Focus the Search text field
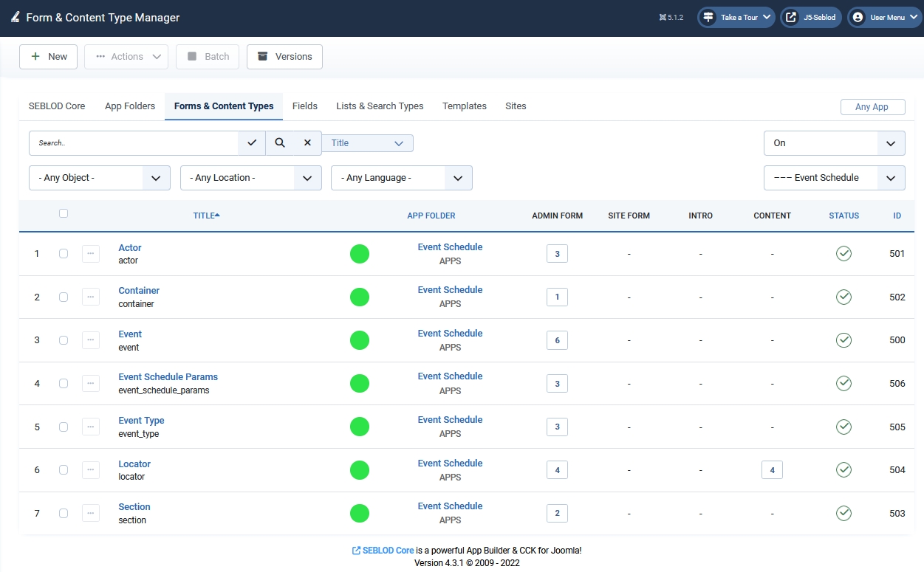Image resolution: width=924 pixels, height=572 pixels. click(133, 143)
